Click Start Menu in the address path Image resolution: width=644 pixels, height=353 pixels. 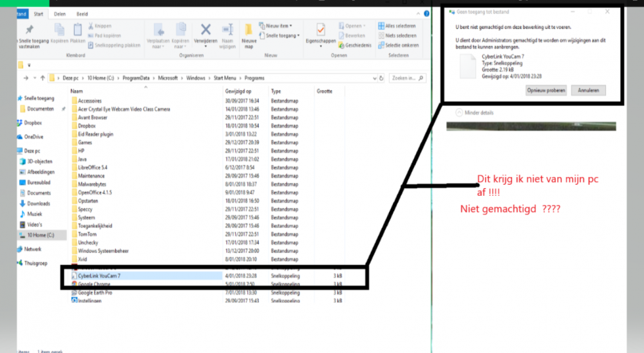pyautogui.click(x=225, y=78)
